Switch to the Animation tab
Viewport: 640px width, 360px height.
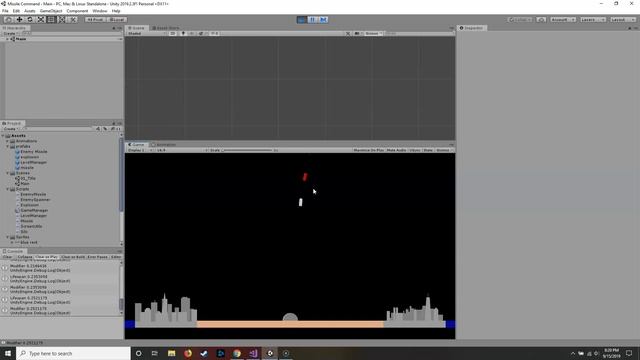pyautogui.click(x=163, y=144)
